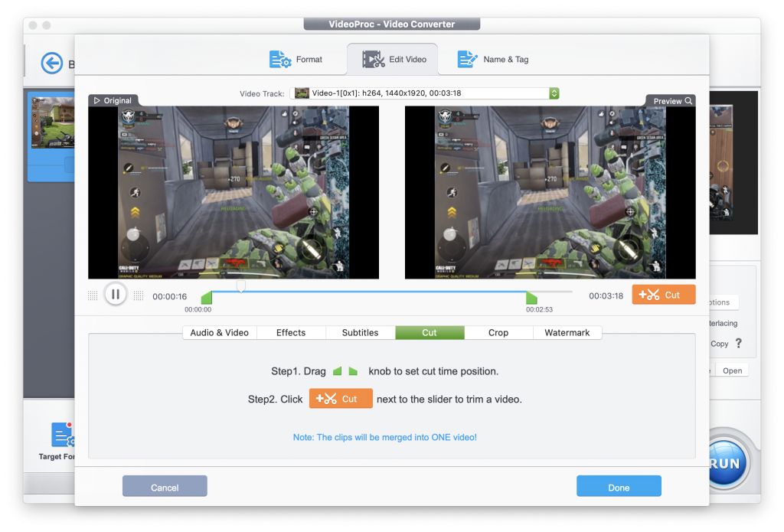The image size is (784, 532).
Task: Click the Original play label
Action: click(x=113, y=100)
